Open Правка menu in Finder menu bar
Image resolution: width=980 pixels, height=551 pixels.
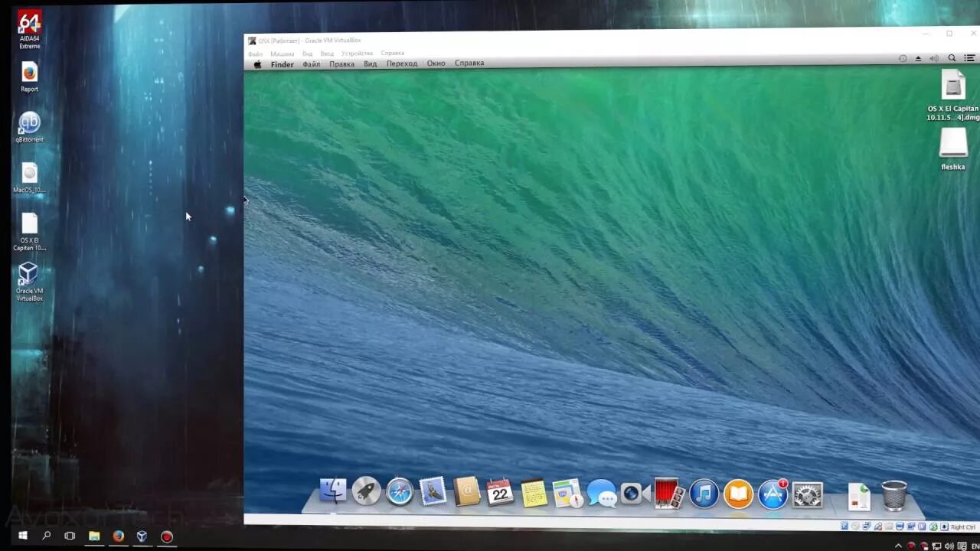tap(341, 64)
